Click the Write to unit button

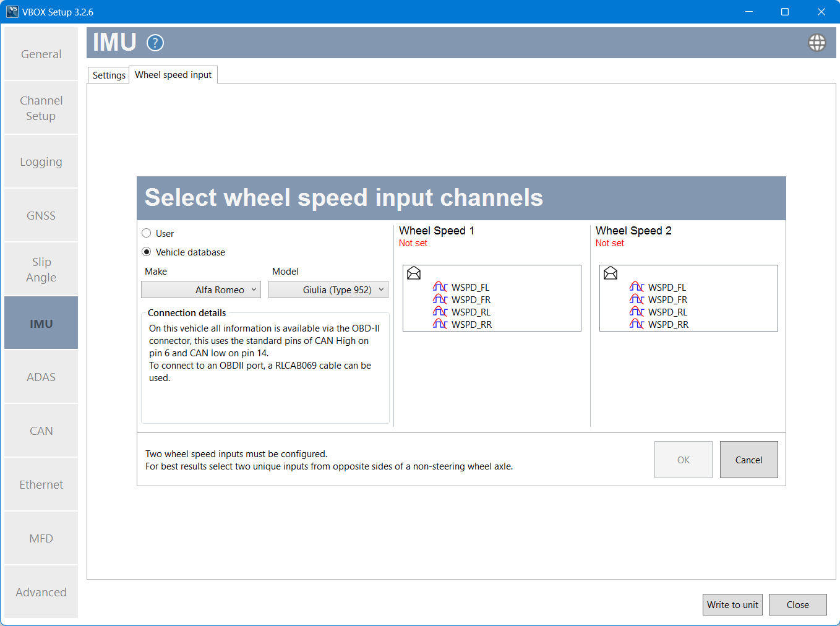pos(732,604)
